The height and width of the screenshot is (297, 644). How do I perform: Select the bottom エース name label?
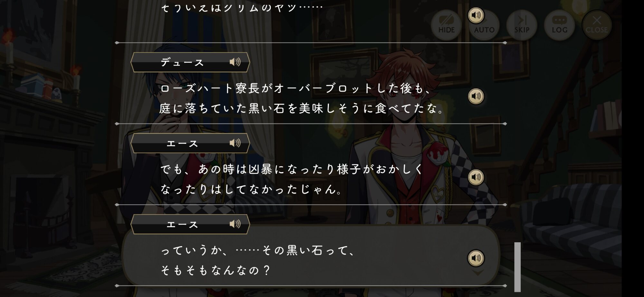coord(182,224)
